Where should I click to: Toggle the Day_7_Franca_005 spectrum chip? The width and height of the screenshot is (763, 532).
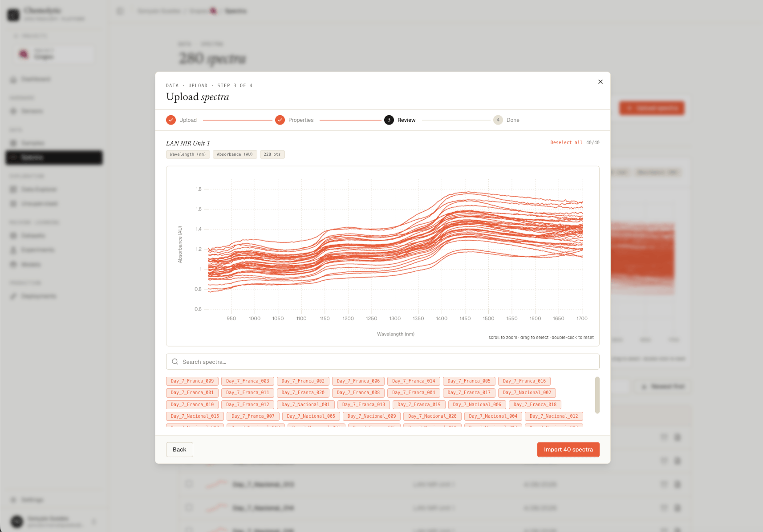pos(469,381)
